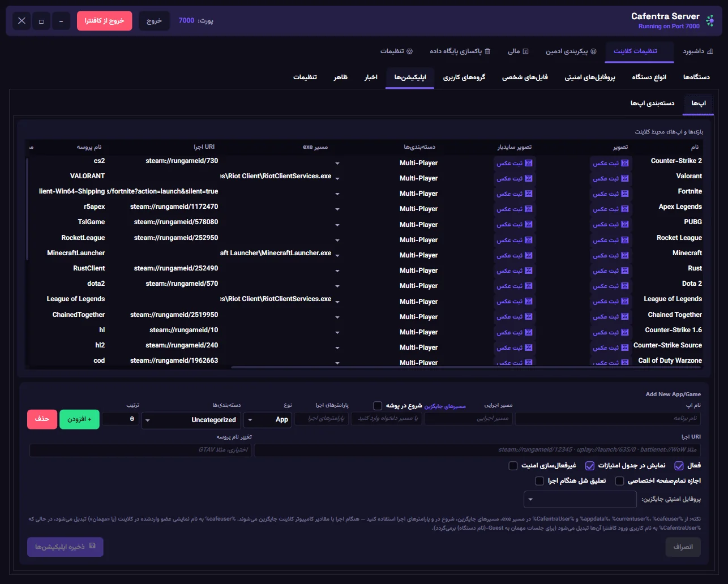This screenshot has height=584, width=728.
Task: Set image for Counter-Strike 2 in تصویر column
Action: click(x=611, y=163)
